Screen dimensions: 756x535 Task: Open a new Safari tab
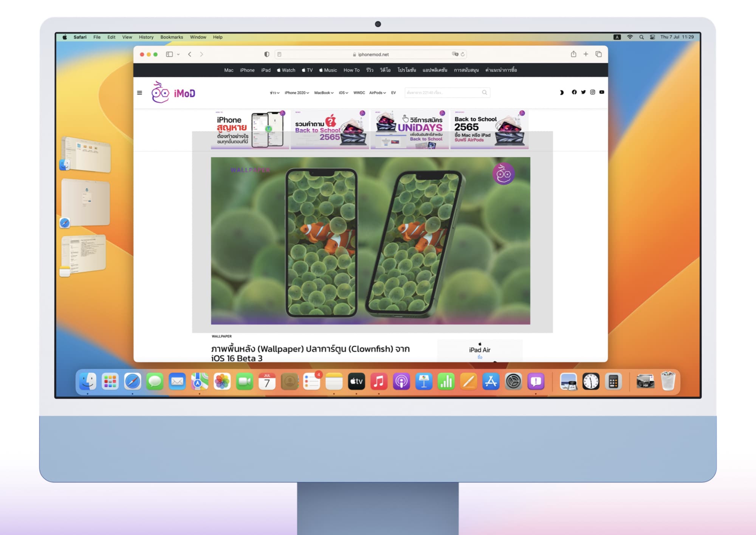(586, 54)
